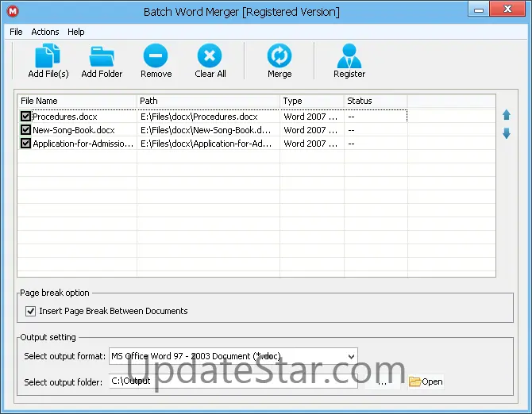Viewport: 532px width, 414px height.
Task: Uncheck the Procedures.docx checkbox
Action: point(25,117)
